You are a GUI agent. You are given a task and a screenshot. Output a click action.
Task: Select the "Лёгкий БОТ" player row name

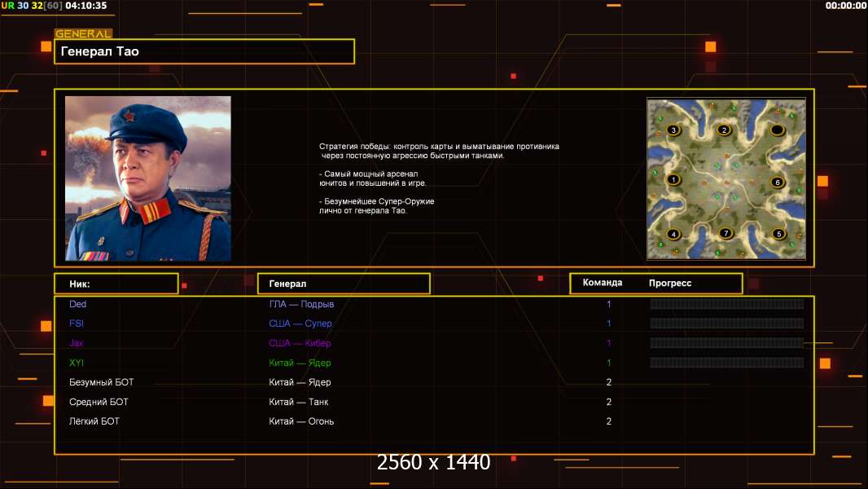click(94, 421)
